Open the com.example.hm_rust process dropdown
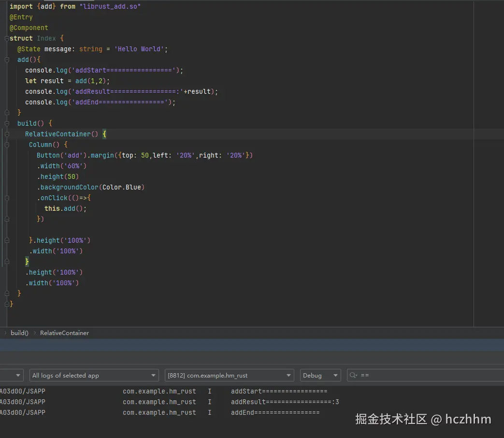 229,375
